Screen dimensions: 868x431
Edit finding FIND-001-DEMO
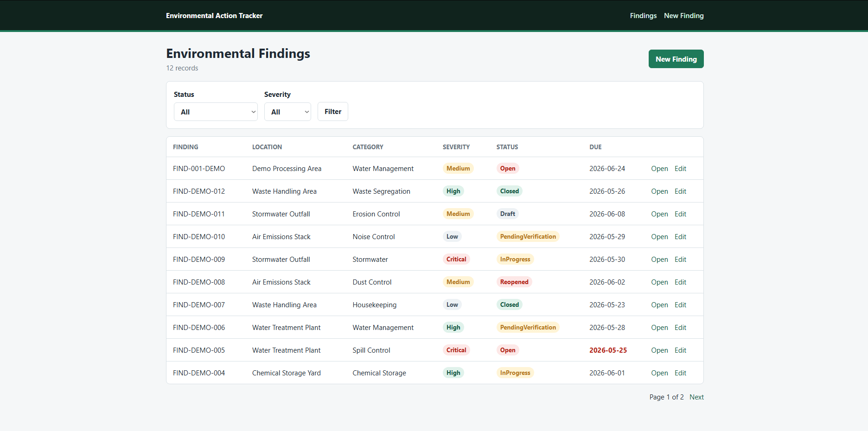point(680,169)
